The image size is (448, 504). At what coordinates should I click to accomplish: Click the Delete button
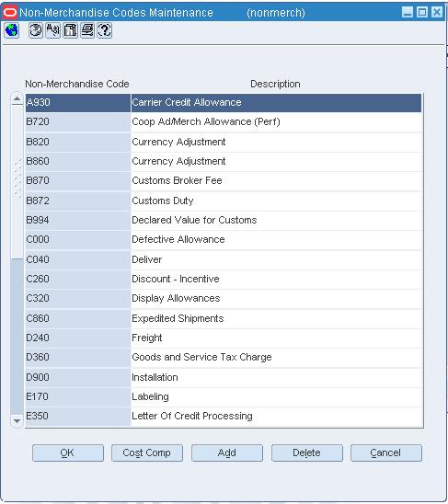[x=307, y=452]
